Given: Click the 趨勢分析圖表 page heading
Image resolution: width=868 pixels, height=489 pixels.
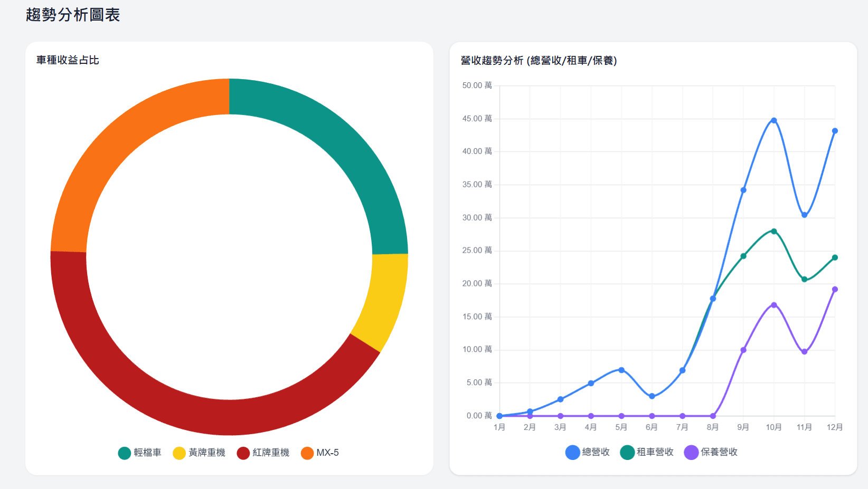Looking at the screenshot, I should 73,15.
